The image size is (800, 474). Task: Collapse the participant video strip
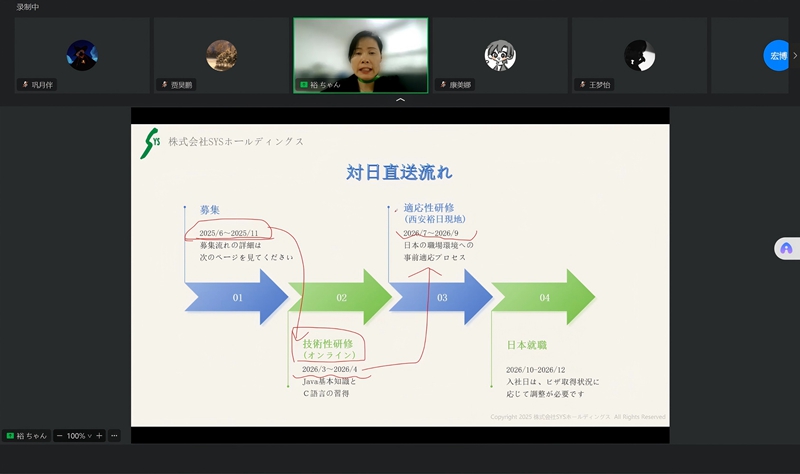(400, 101)
